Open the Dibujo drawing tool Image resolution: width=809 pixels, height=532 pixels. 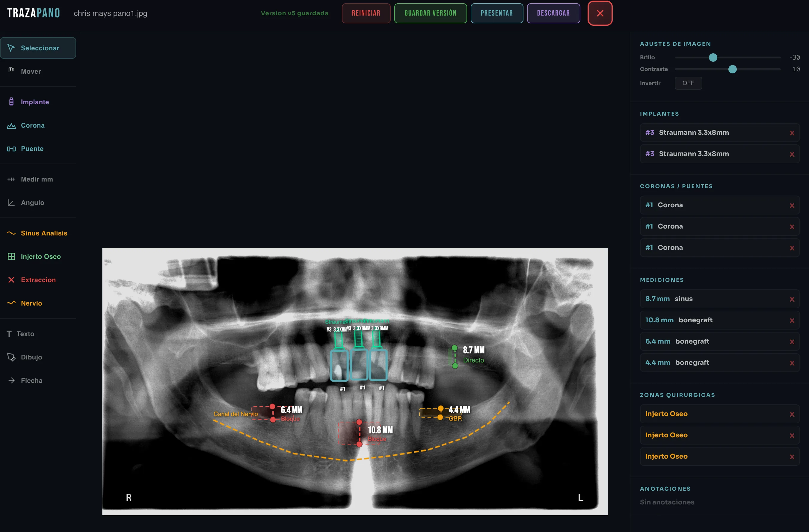pyautogui.click(x=31, y=357)
